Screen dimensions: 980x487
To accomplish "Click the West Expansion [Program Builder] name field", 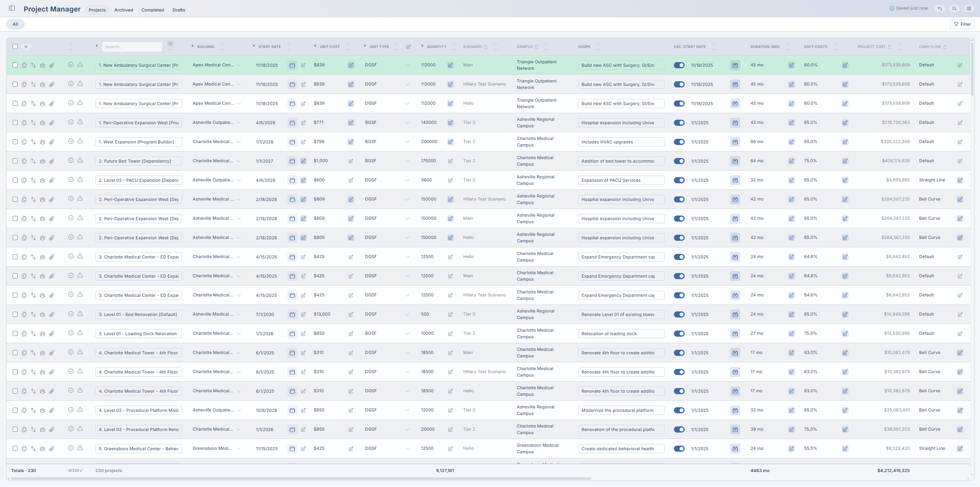I will coord(138,142).
